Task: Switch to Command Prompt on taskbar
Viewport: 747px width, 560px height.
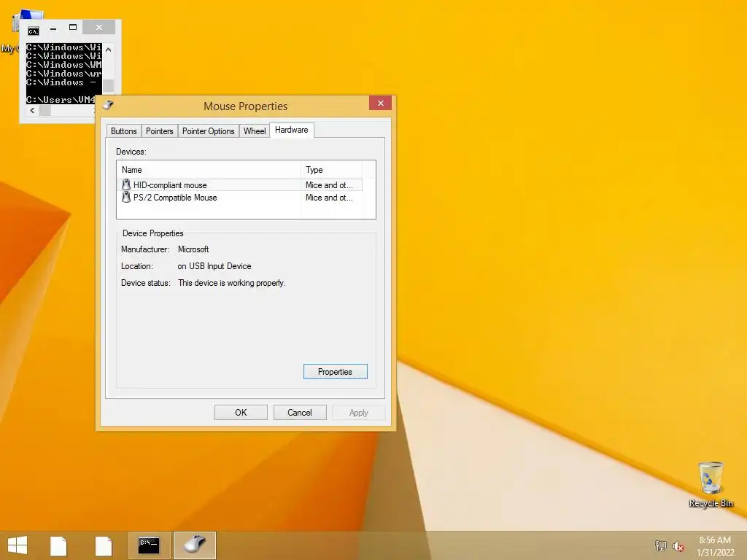Action: tap(149, 545)
